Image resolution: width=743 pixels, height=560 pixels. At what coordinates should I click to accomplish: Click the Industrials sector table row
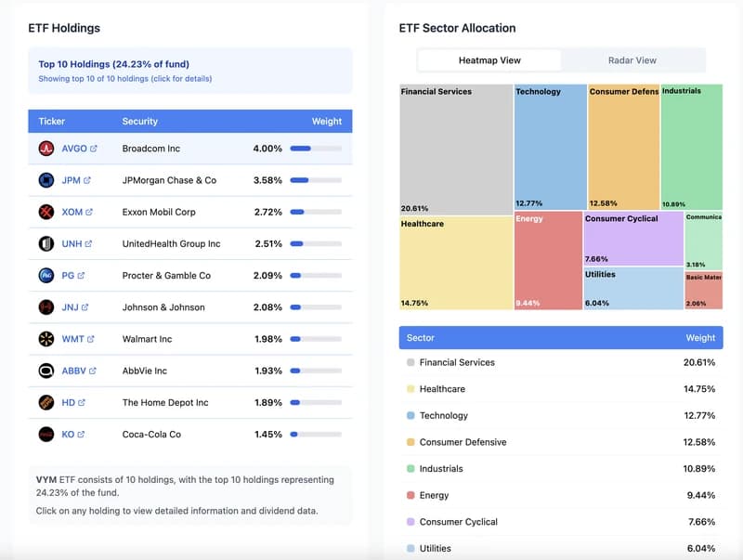561,469
